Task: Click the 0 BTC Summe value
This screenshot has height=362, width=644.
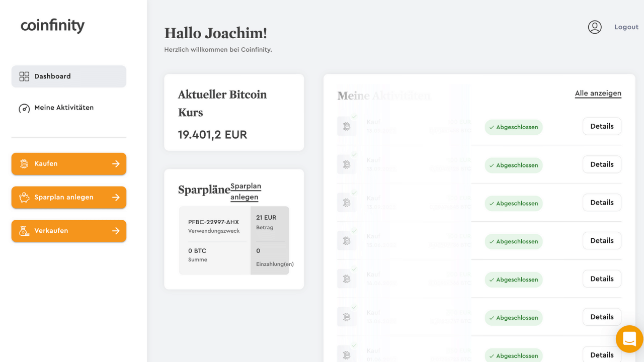Action: (x=197, y=251)
